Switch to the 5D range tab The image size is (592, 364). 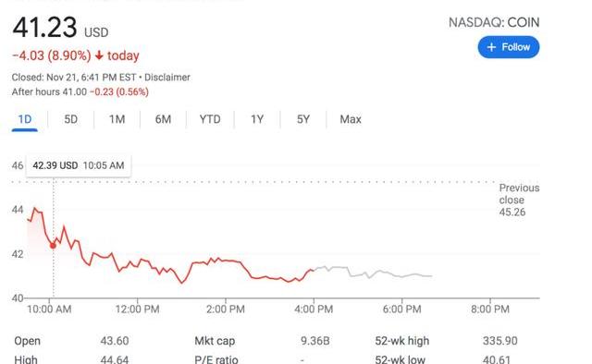click(x=70, y=119)
